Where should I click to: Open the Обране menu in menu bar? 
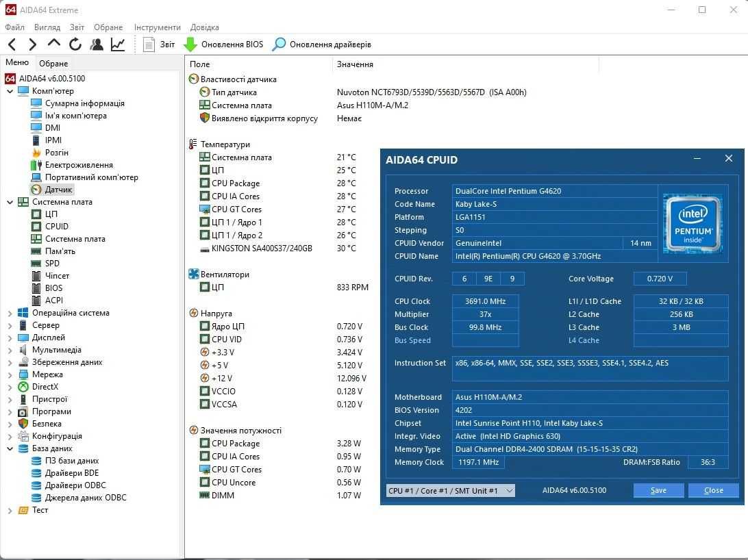coord(108,27)
